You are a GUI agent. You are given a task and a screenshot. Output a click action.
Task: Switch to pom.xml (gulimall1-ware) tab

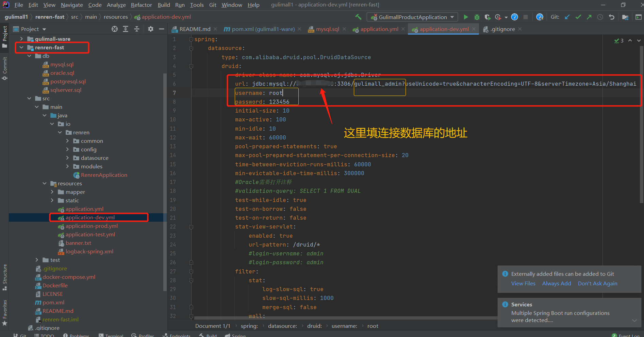263,29
